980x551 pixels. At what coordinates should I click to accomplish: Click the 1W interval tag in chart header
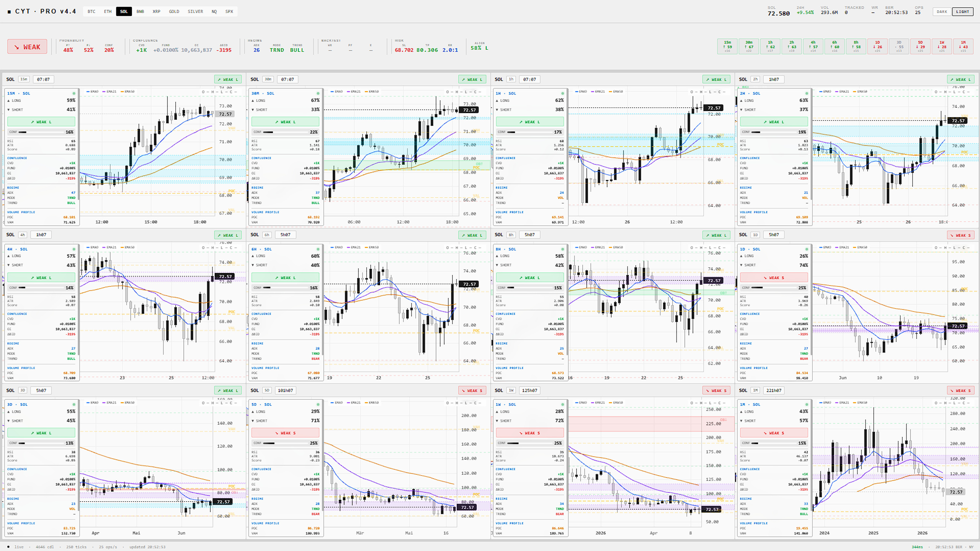[x=511, y=390]
